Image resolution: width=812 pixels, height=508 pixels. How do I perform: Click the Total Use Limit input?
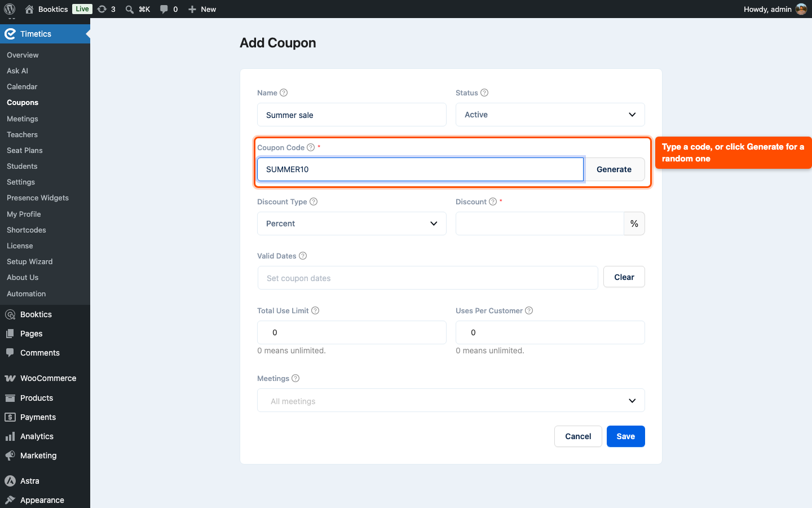tap(352, 332)
